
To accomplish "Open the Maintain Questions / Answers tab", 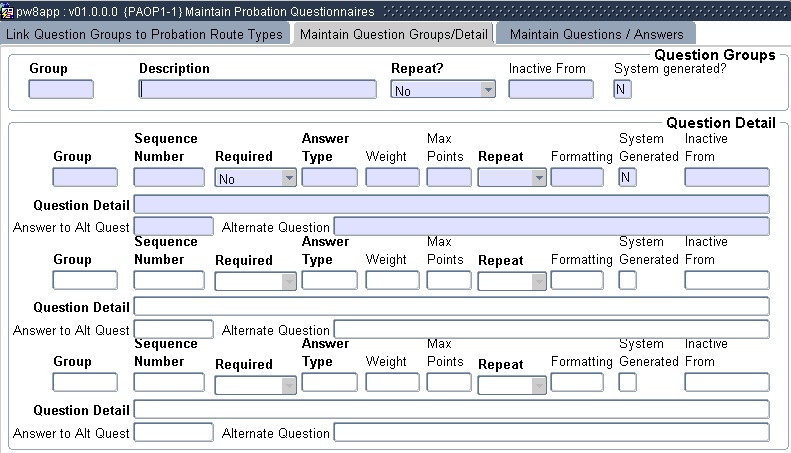I will [596, 34].
